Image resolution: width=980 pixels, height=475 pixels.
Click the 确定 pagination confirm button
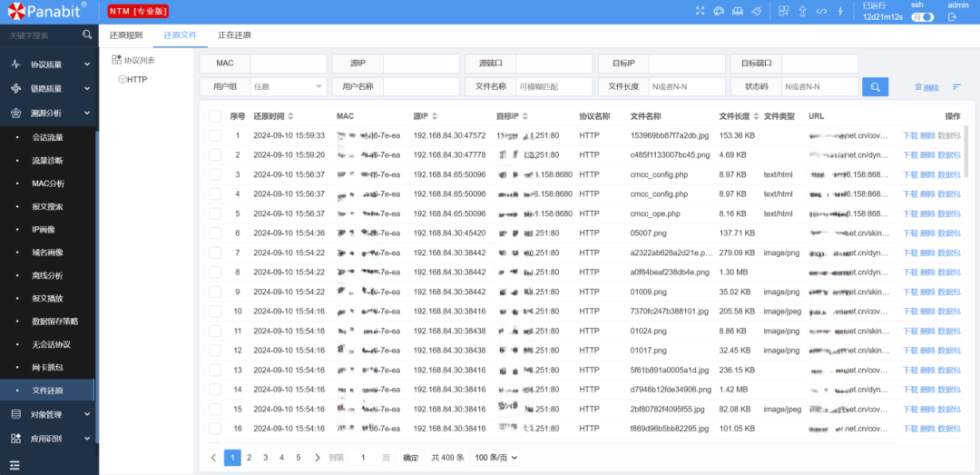point(411,458)
